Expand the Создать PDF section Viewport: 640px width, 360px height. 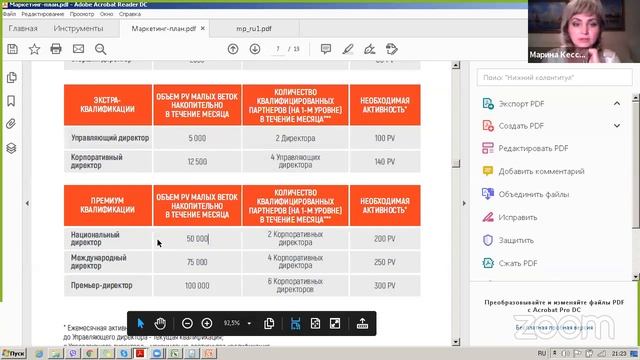617,126
